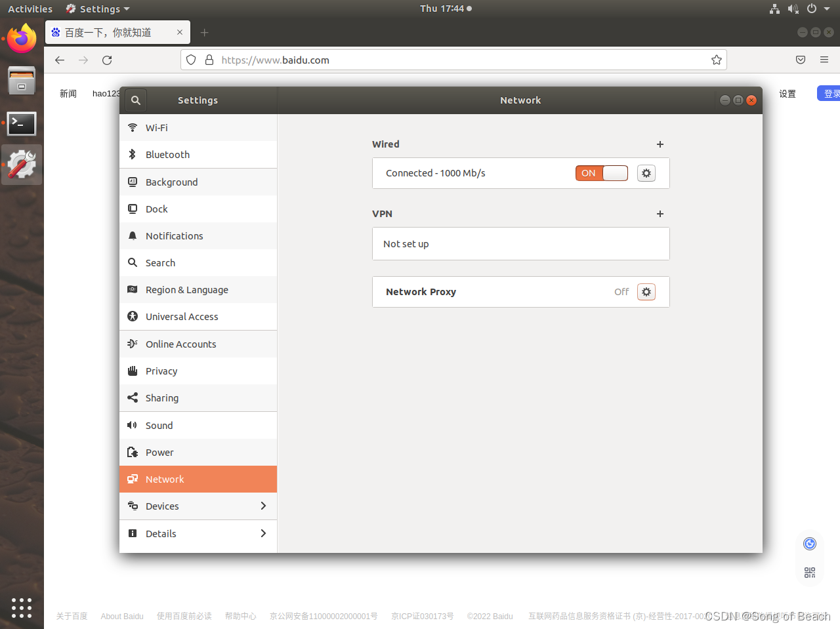Click the Power sidebar icon
This screenshot has width=840, height=629.
coord(133,452)
